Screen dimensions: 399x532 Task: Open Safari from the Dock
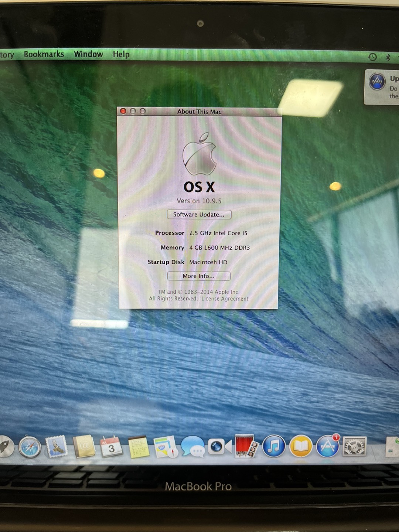30,447
